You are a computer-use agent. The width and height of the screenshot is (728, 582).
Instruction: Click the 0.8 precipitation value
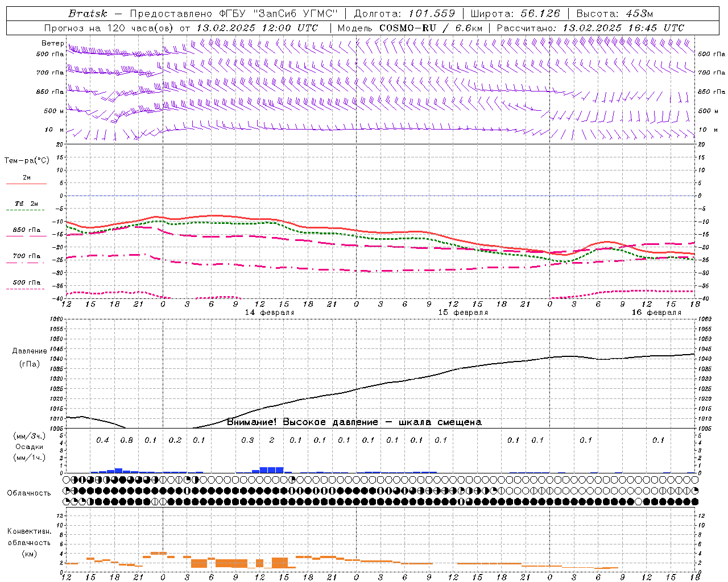127,440
